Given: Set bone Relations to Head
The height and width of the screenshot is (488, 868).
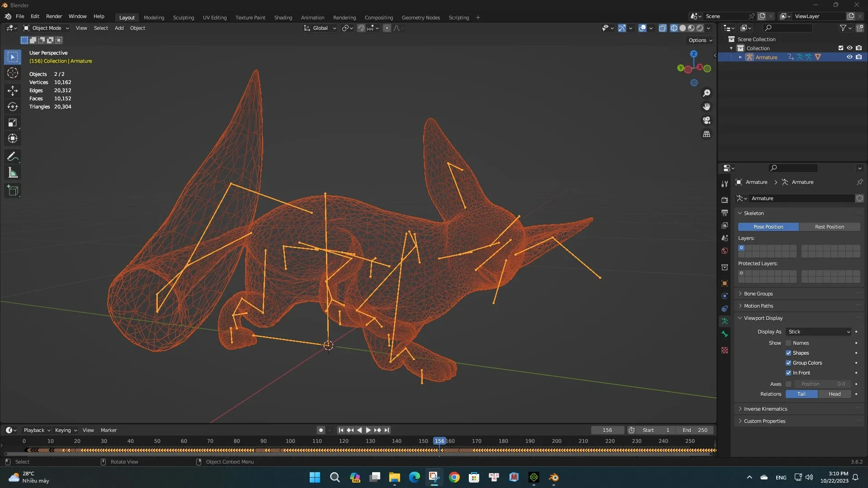Looking at the screenshot, I should coord(834,394).
